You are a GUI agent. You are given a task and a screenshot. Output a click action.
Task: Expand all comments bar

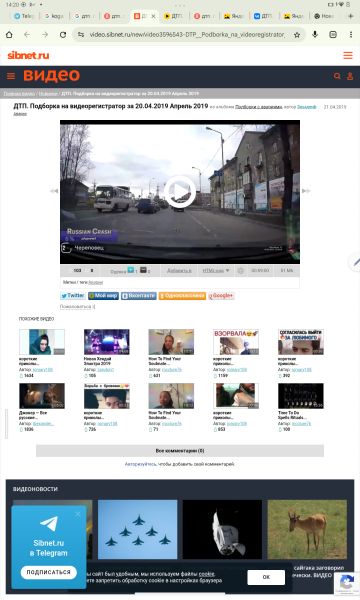point(180,451)
